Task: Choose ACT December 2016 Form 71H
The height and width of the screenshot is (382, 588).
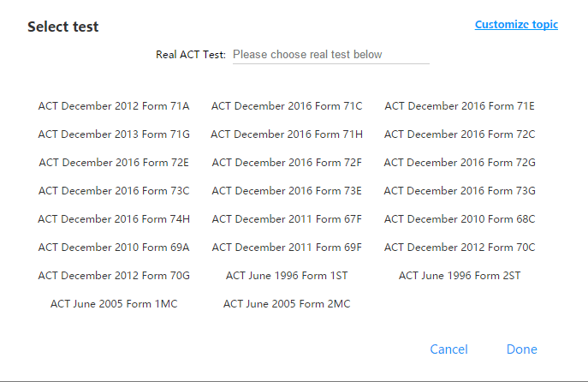Action: pyautogui.click(x=287, y=134)
